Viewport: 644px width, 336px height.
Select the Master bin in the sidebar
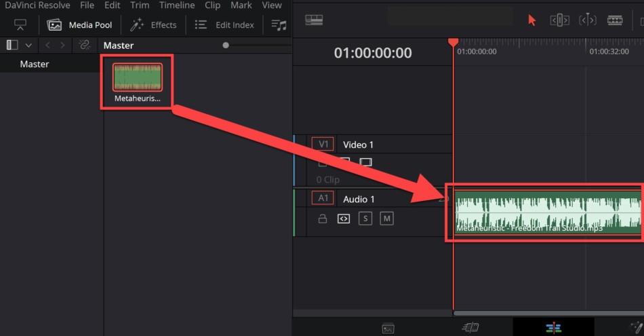click(35, 64)
